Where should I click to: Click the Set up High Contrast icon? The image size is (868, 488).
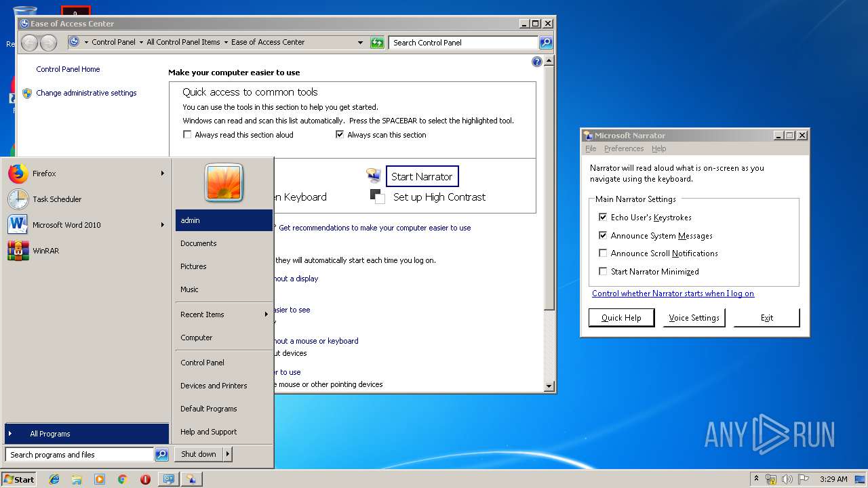[377, 197]
